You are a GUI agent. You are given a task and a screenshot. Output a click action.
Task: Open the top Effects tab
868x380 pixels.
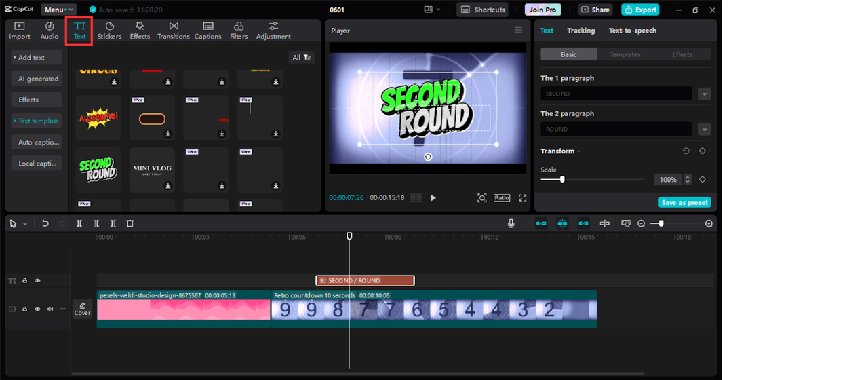140,31
